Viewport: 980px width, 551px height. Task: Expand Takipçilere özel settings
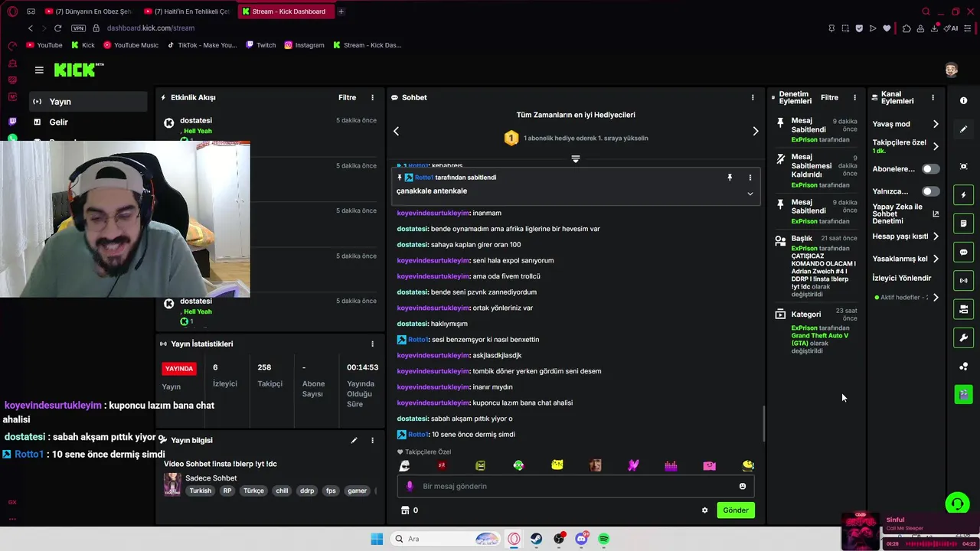click(x=936, y=146)
